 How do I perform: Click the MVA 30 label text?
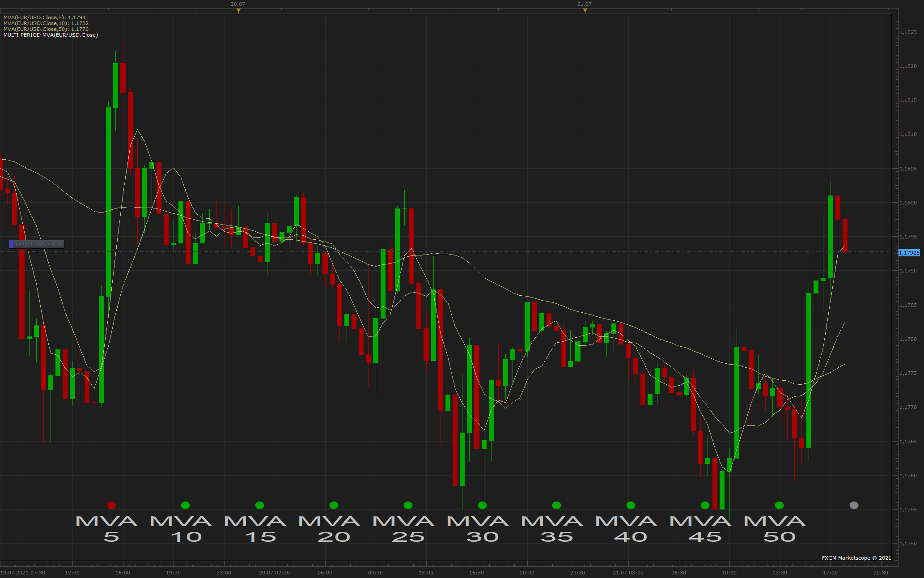click(478, 529)
